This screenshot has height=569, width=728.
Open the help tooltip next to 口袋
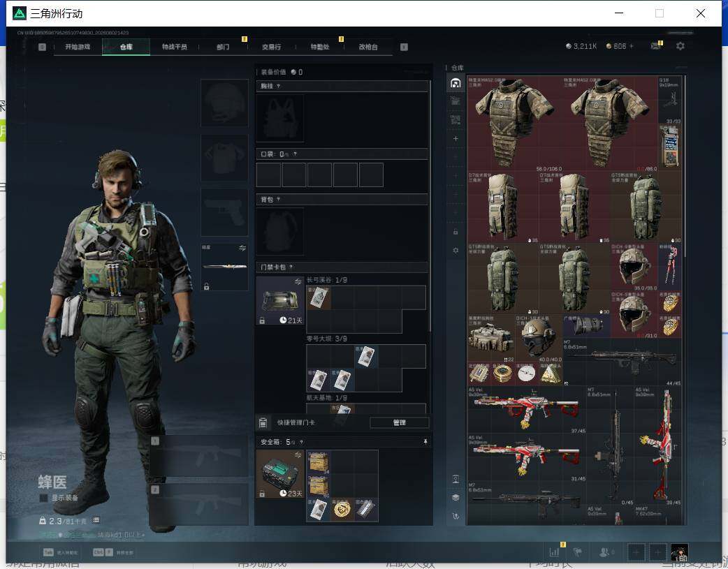point(295,154)
